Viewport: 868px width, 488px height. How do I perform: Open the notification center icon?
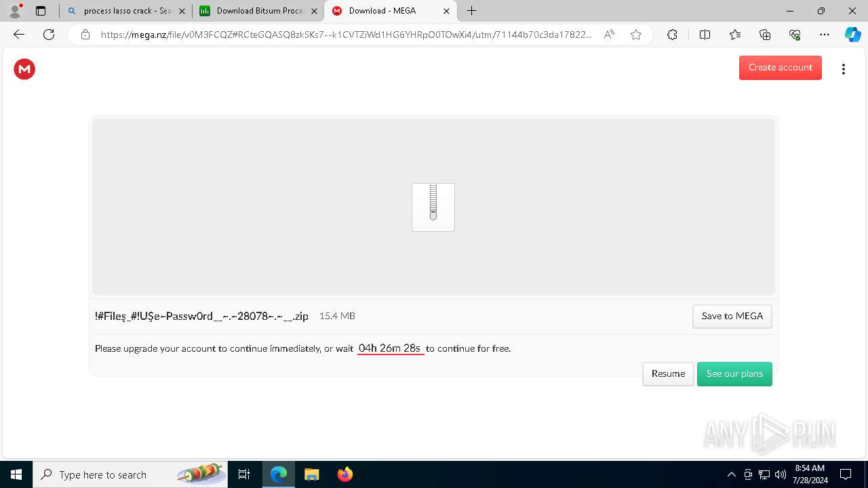coord(846,474)
